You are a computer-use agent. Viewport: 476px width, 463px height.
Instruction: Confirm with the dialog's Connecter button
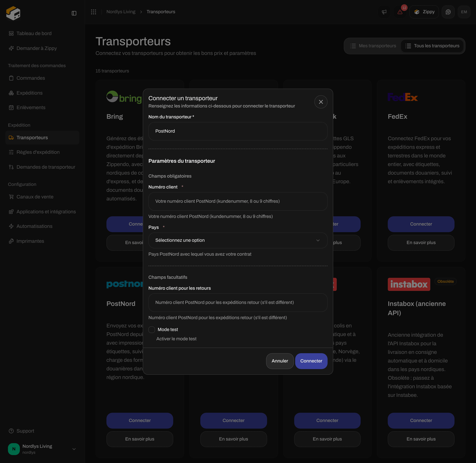[x=311, y=361]
